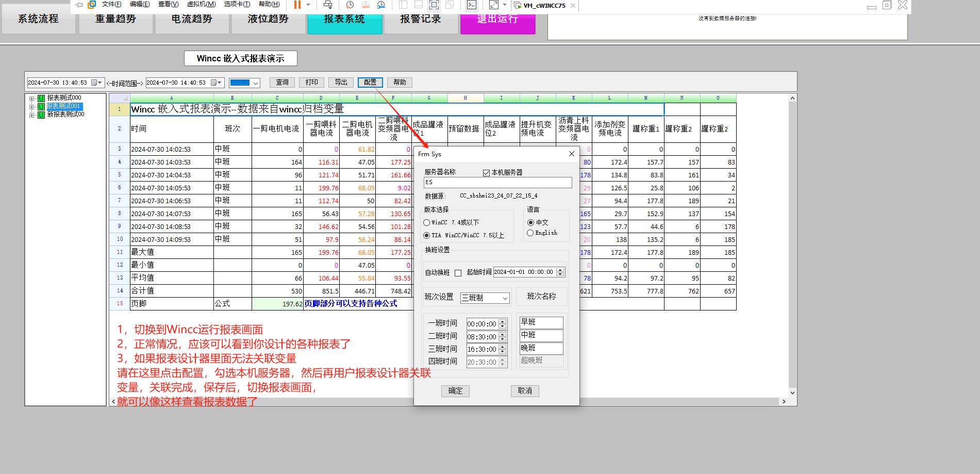Select WinCC 7.4或以下 radio option
Screen dimensions: 980x474
(427, 223)
